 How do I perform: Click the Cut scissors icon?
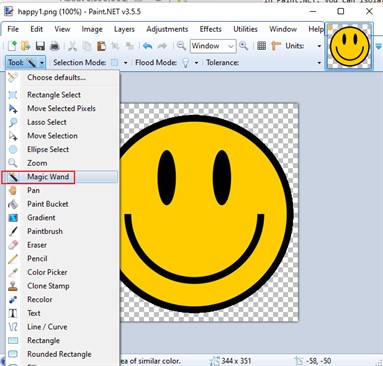point(72,46)
